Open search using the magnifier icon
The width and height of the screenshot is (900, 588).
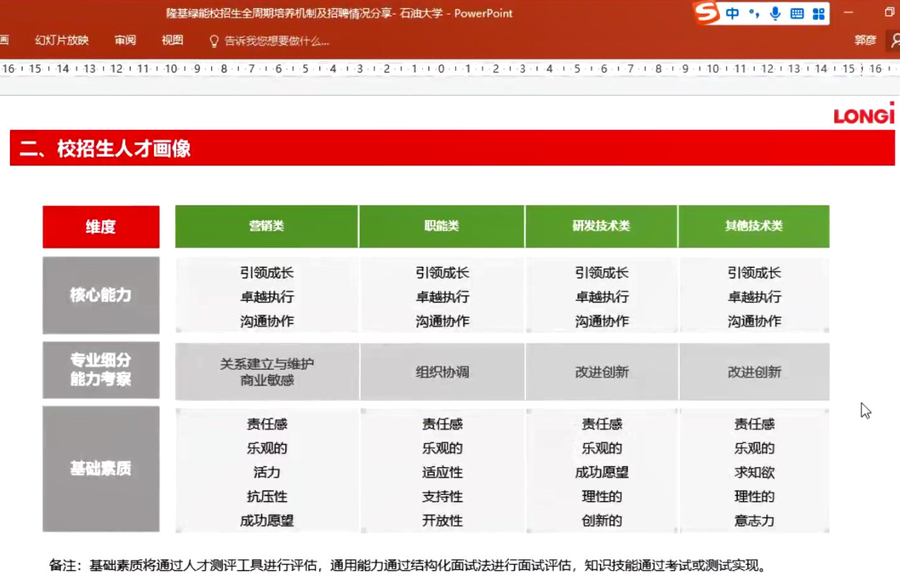point(894,41)
